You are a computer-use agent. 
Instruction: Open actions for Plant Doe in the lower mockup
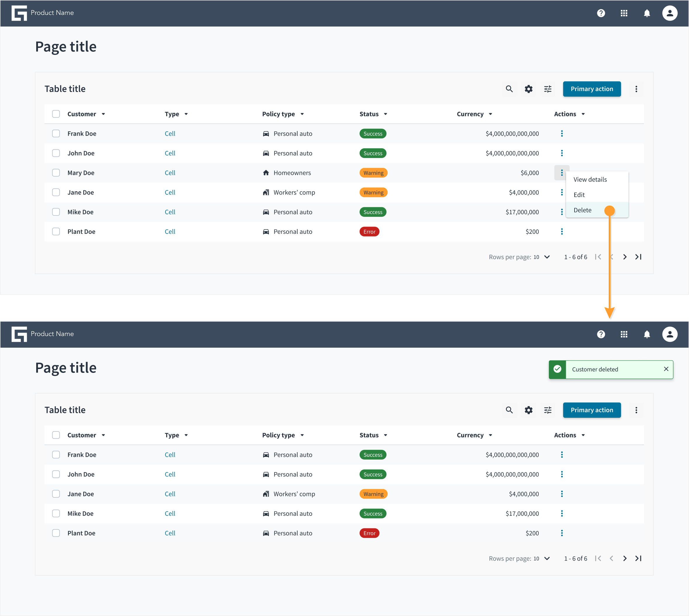[562, 533]
